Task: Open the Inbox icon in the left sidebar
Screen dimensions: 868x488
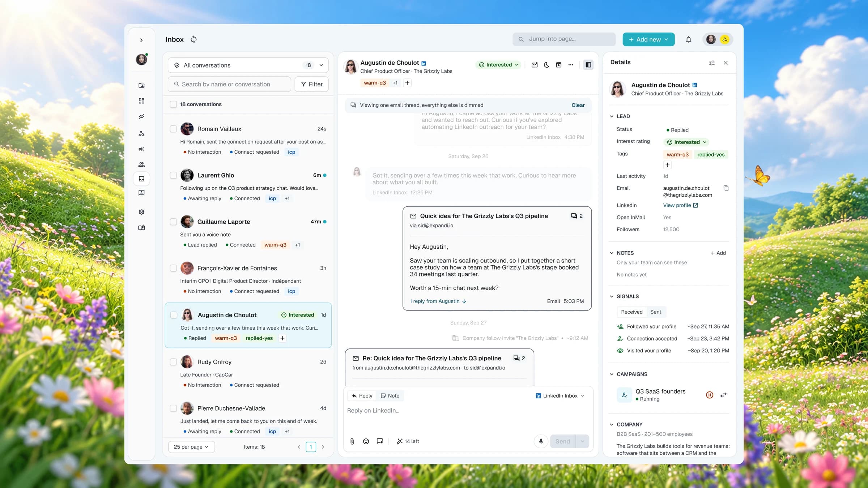Action: tap(141, 179)
